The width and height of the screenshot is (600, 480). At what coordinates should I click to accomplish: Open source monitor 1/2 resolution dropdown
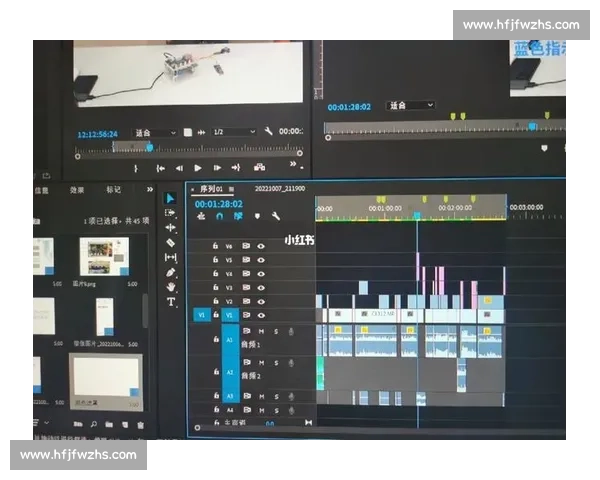pos(232,132)
